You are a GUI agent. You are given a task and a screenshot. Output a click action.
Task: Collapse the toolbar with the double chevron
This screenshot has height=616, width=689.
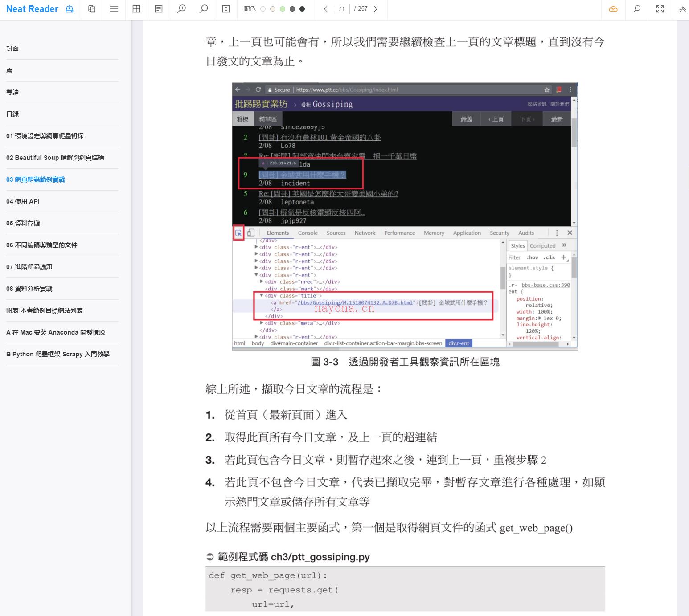(682, 9)
